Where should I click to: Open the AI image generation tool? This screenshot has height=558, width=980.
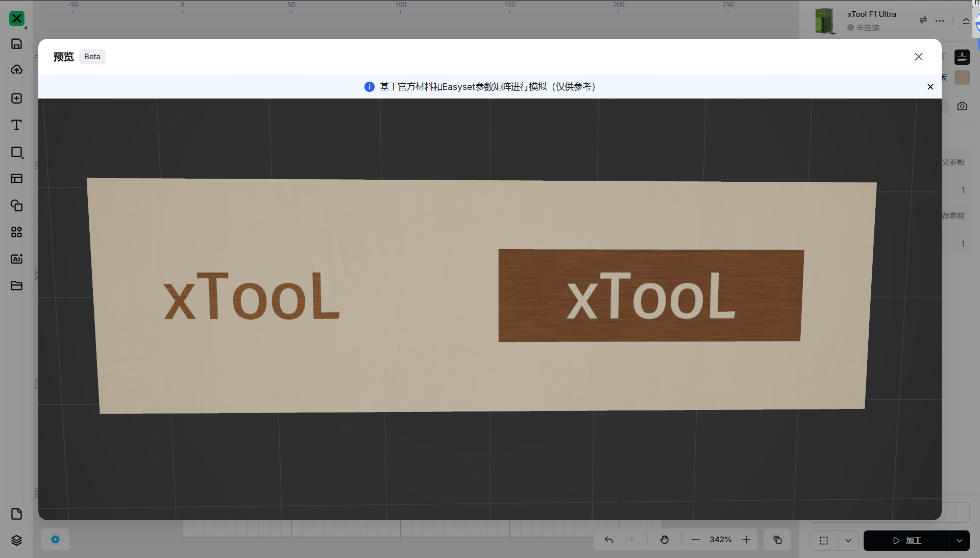pos(16,259)
